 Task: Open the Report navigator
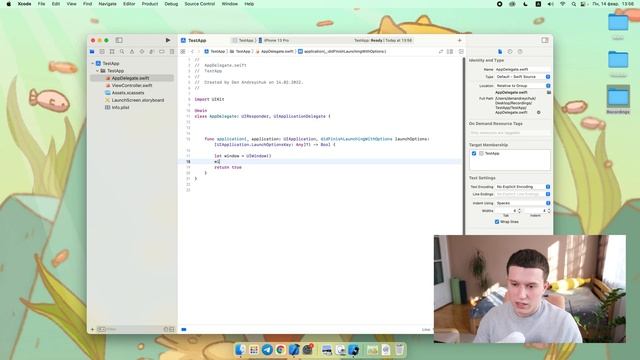click(x=171, y=51)
